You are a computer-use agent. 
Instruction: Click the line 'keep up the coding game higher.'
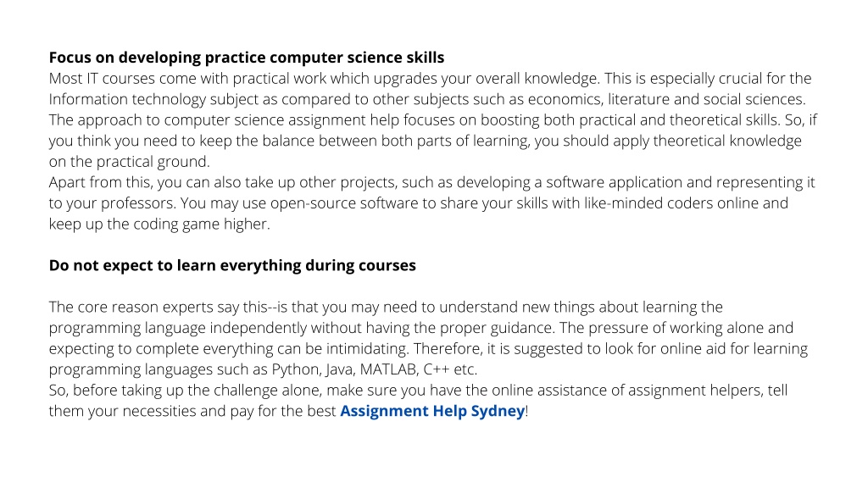[x=159, y=224]
